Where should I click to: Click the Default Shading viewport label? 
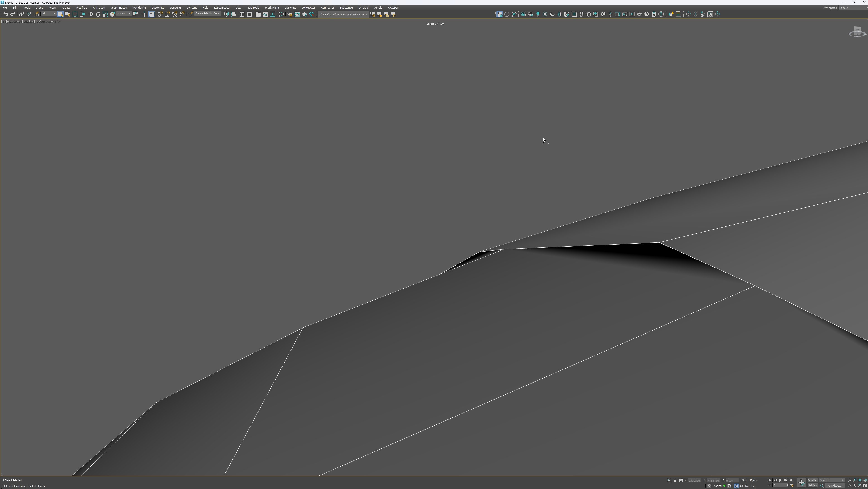coord(46,22)
